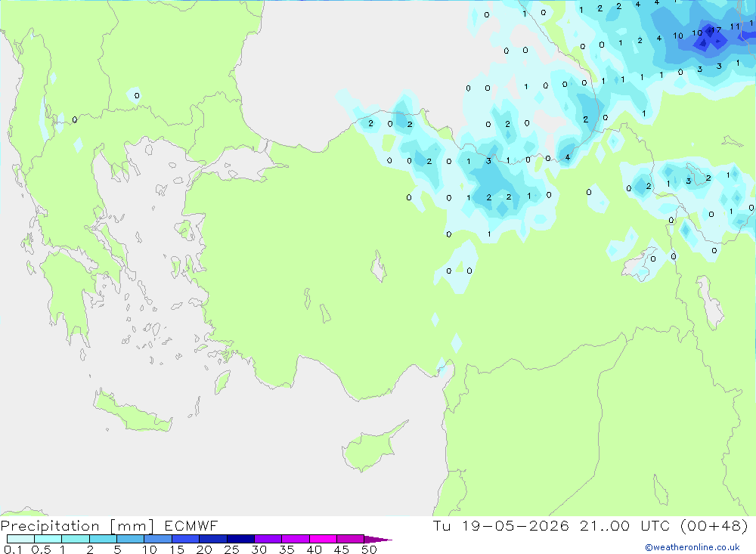The image size is (756, 554).
Task: Click the '(00+48)' forecast offset text
Action: pos(714,525)
